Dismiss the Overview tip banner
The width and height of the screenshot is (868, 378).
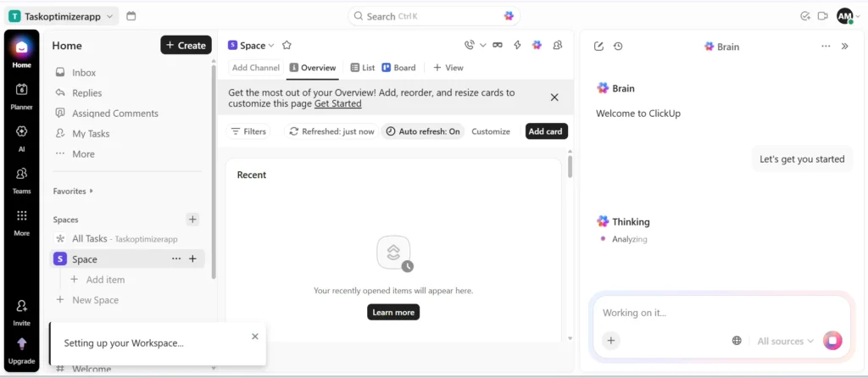tap(554, 97)
